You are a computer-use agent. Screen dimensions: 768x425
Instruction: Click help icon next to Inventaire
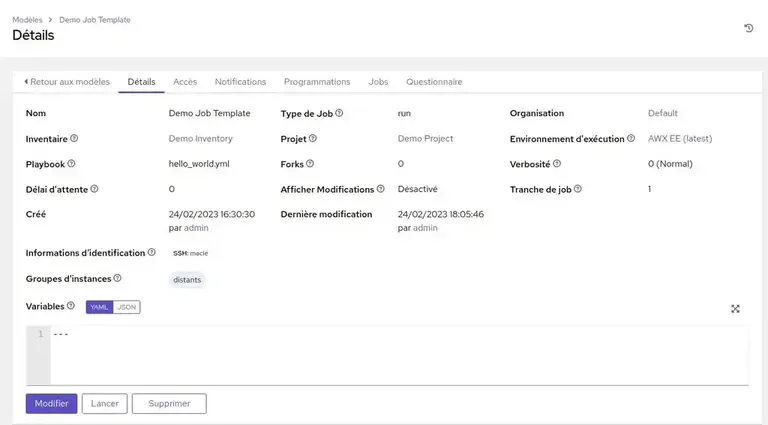[74, 139]
